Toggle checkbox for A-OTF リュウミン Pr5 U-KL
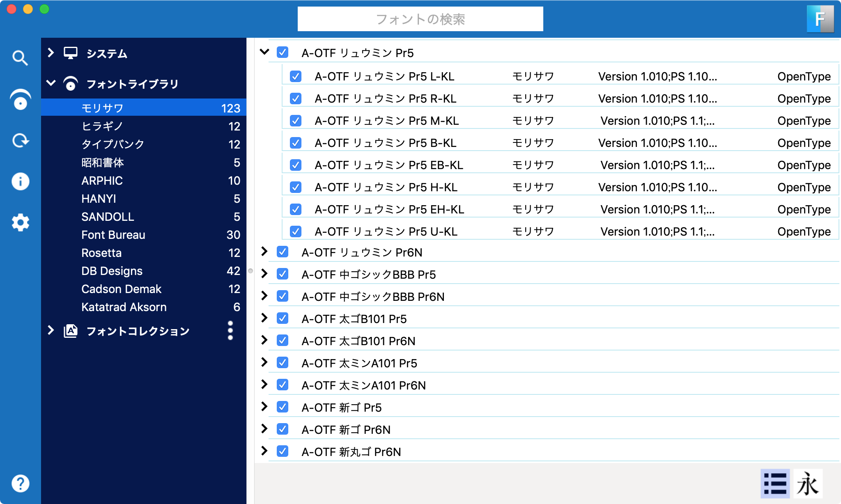This screenshot has height=504, width=841. pyautogui.click(x=296, y=231)
